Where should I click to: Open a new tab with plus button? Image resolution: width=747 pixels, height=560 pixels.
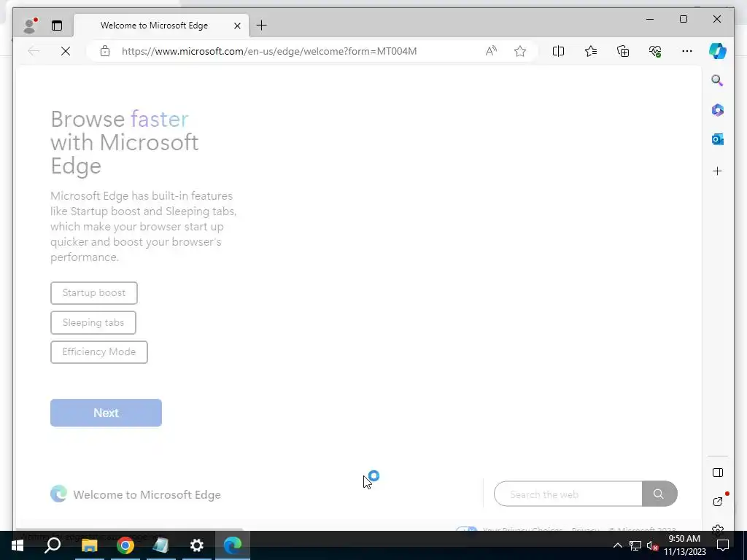click(x=262, y=26)
